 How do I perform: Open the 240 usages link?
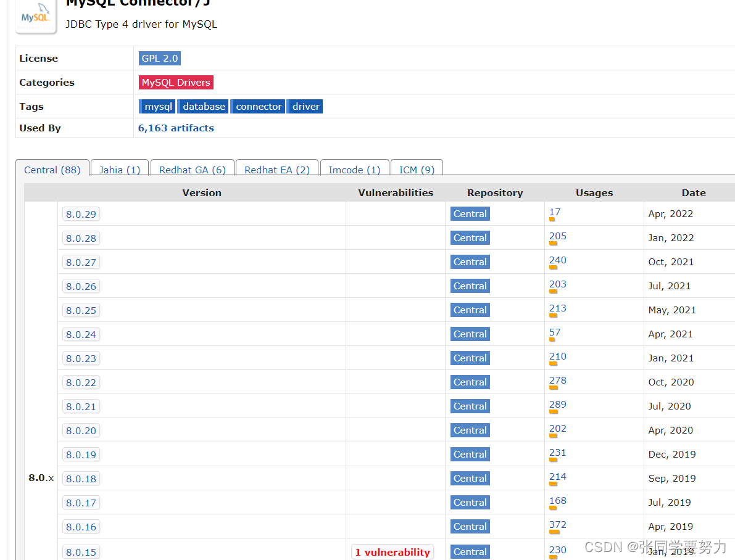pos(558,260)
